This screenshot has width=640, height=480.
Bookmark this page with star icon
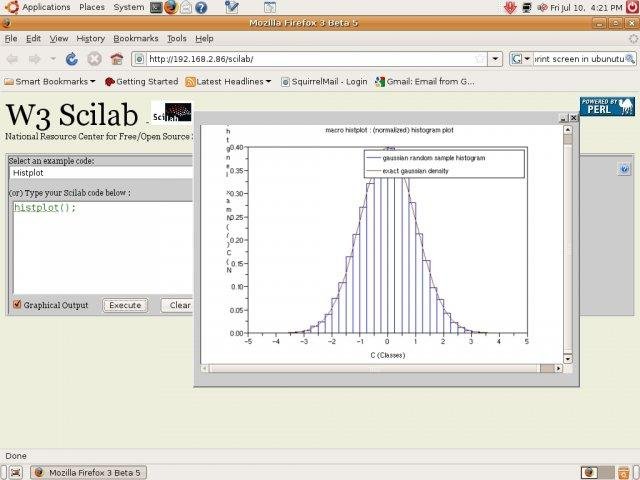[480, 59]
